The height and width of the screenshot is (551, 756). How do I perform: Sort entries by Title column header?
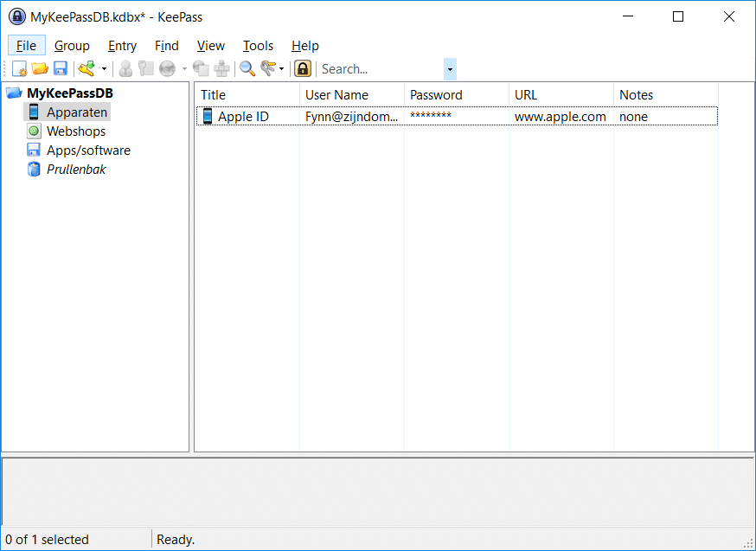(247, 95)
